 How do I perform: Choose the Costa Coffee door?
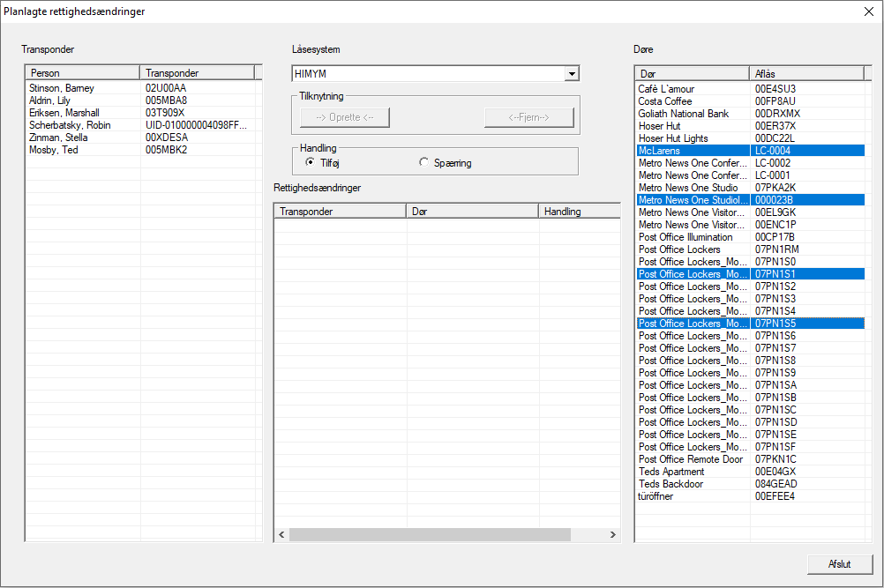coord(665,101)
